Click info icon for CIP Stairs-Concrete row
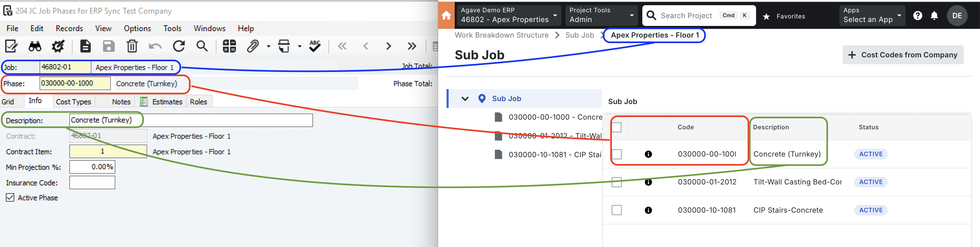Viewport: 980px width, 247px height. coord(648,210)
